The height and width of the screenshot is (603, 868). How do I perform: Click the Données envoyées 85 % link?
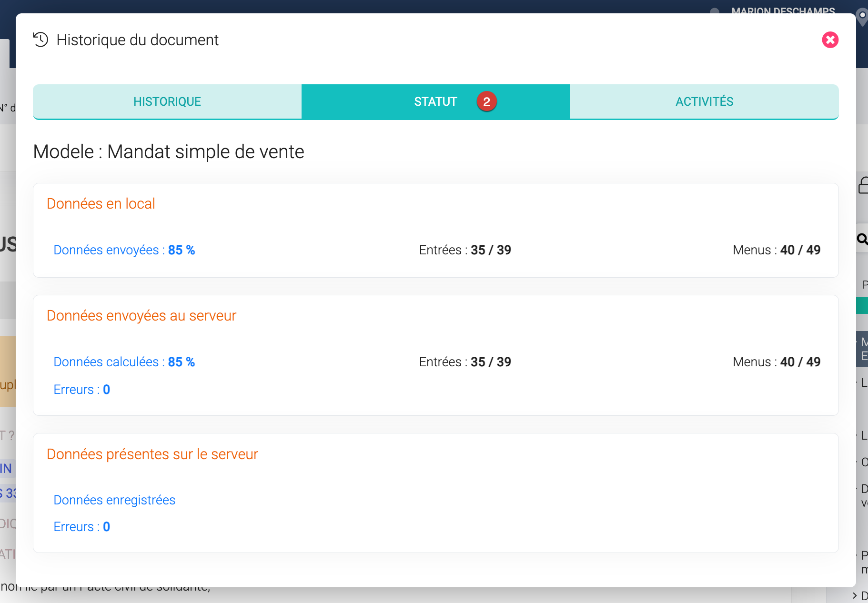point(124,250)
